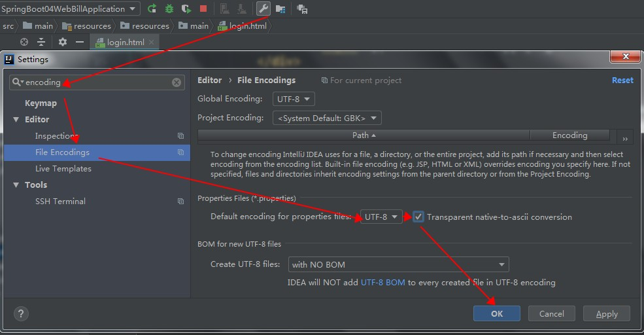Open the Global Encoding dropdown
Screen dimensions: 644x335
pos(294,99)
